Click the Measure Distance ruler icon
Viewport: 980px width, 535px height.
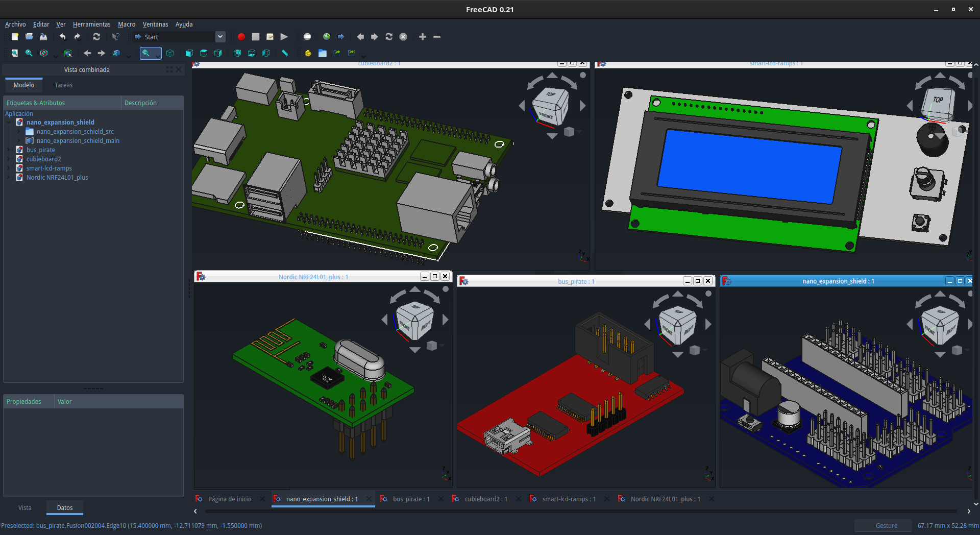285,53
